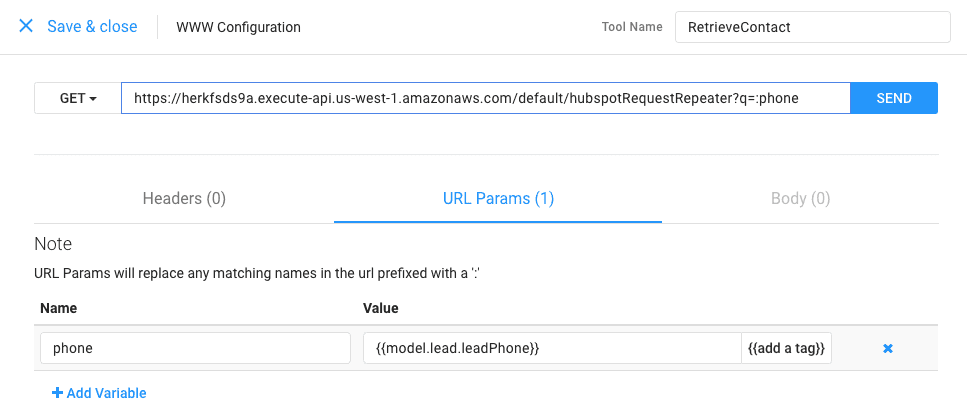Click the Value column header

pos(381,309)
